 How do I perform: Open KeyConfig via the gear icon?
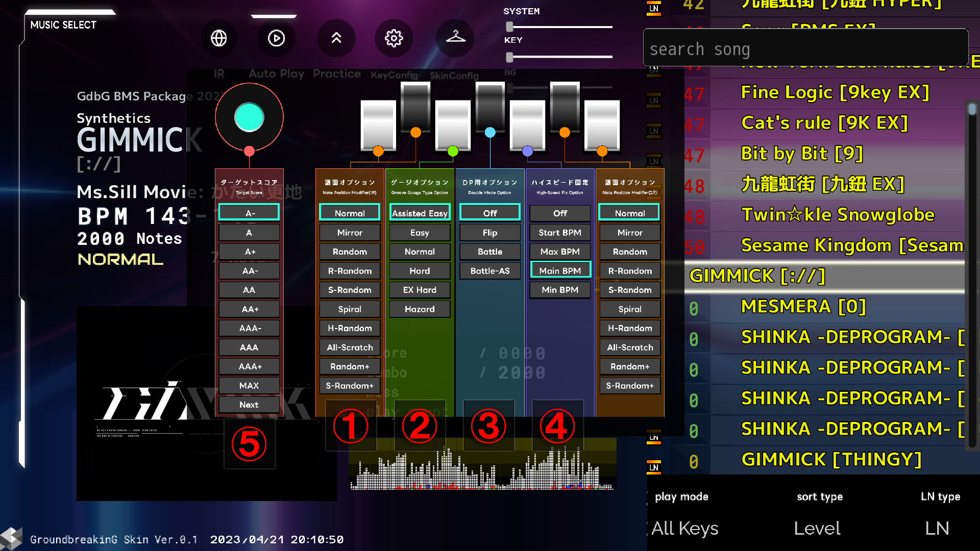click(x=394, y=38)
